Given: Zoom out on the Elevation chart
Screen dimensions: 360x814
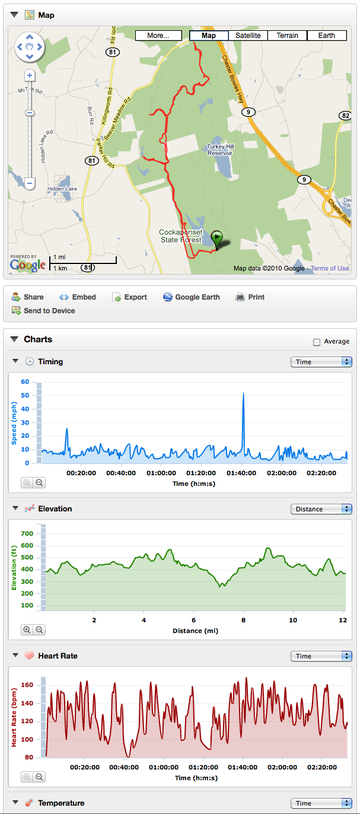Looking at the screenshot, I should click(x=39, y=630).
